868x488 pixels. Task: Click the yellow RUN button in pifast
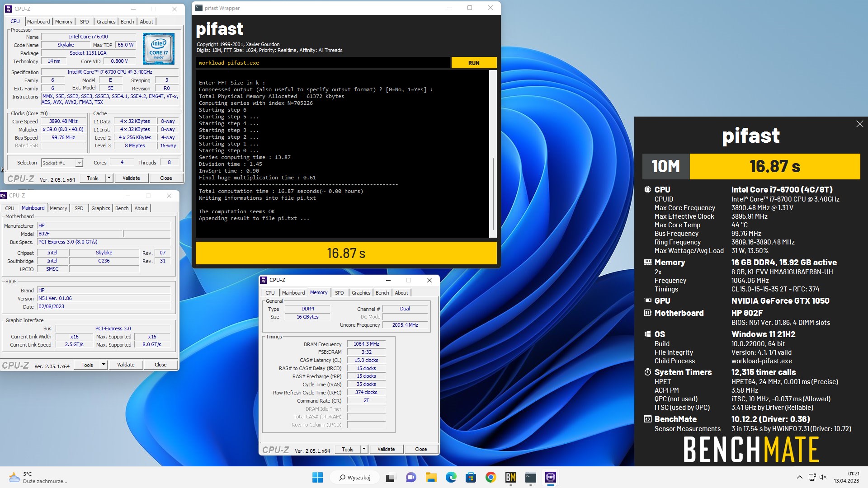click(474, 63)
